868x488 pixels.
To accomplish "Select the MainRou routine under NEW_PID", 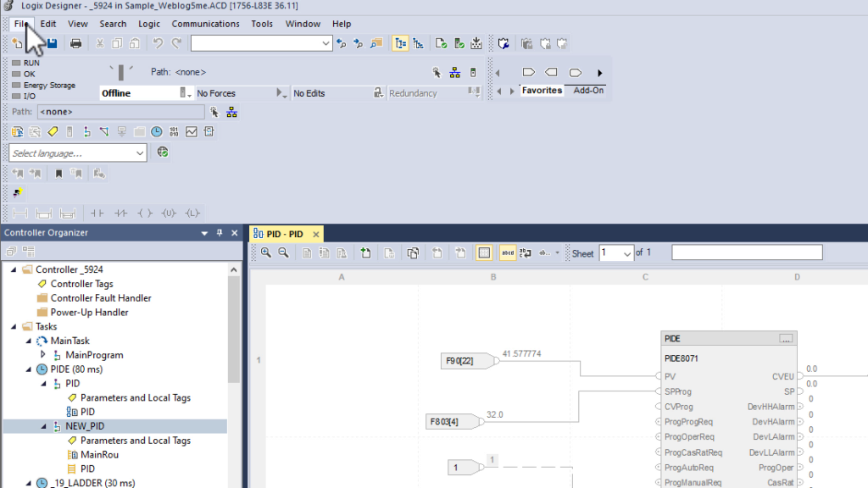I will click(102, 454).
